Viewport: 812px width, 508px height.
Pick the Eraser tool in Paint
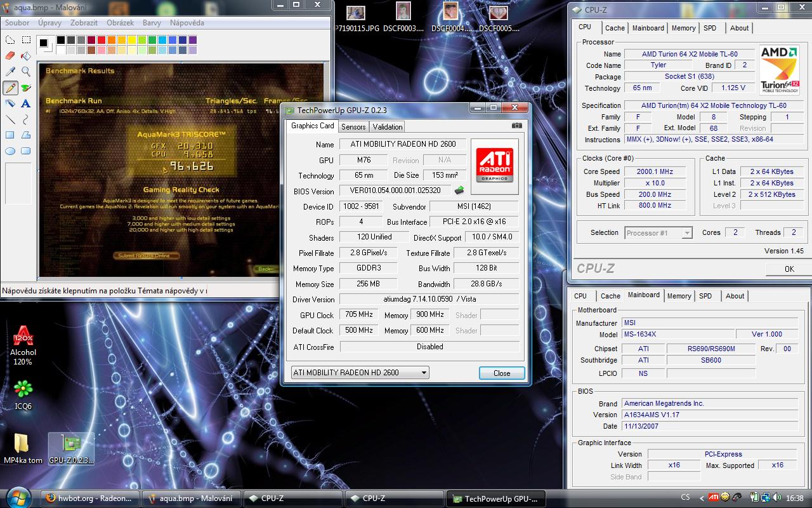point(10,56)
